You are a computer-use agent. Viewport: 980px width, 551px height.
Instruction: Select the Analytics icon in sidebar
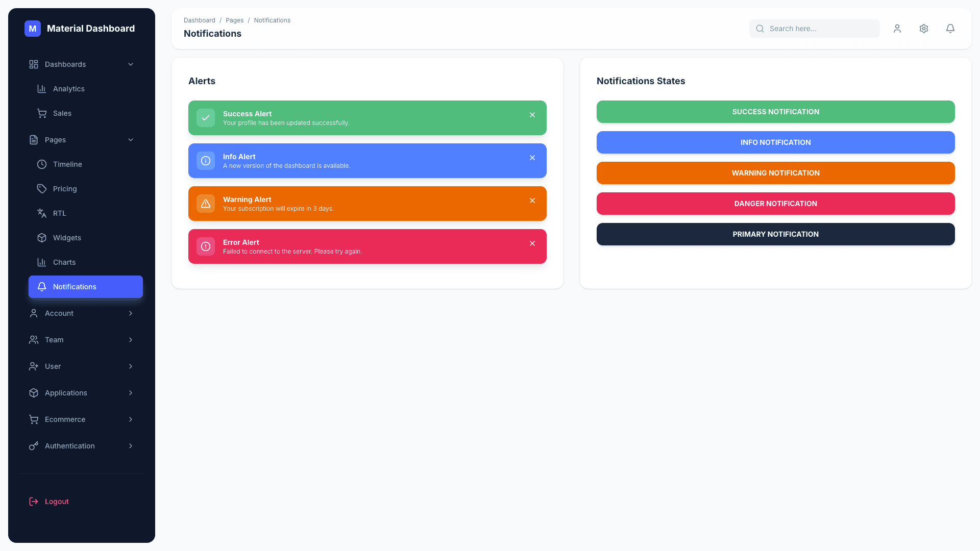42,89
